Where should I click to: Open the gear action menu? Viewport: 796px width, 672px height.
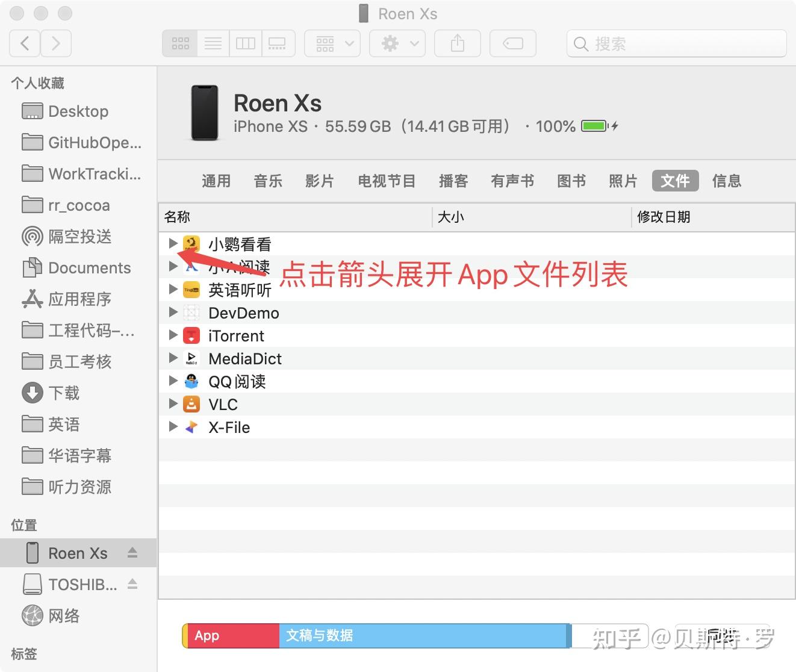[x=397, y=43]
